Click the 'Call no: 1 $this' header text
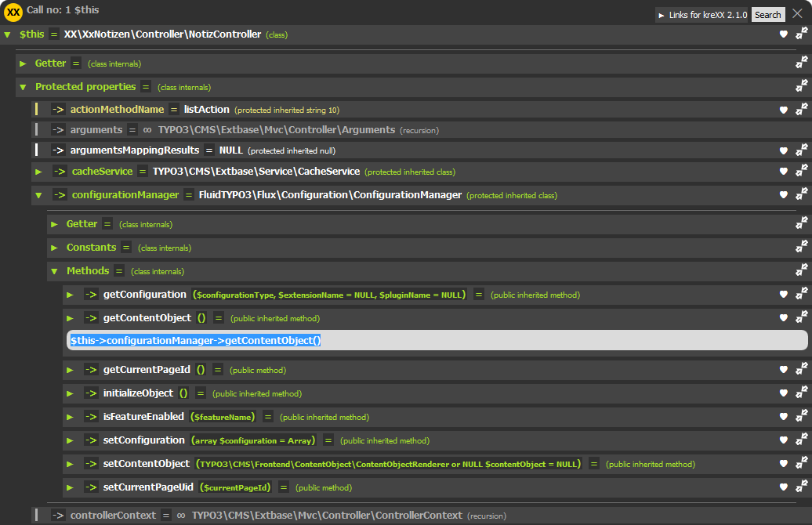This screenshot has height=525, width=812. [x=63, y=10]
